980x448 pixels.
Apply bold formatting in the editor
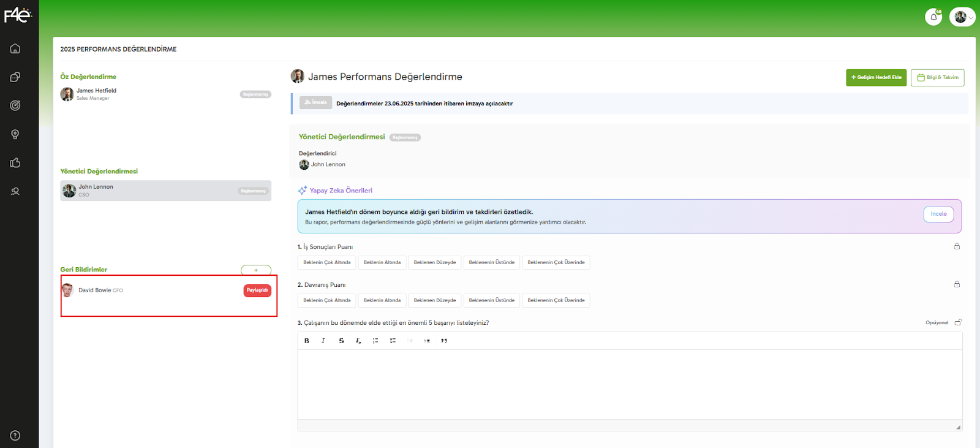coord(307,341)
